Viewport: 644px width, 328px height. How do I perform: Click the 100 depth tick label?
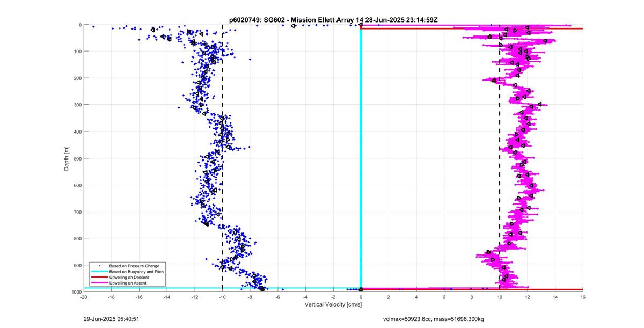pos(77,52)
